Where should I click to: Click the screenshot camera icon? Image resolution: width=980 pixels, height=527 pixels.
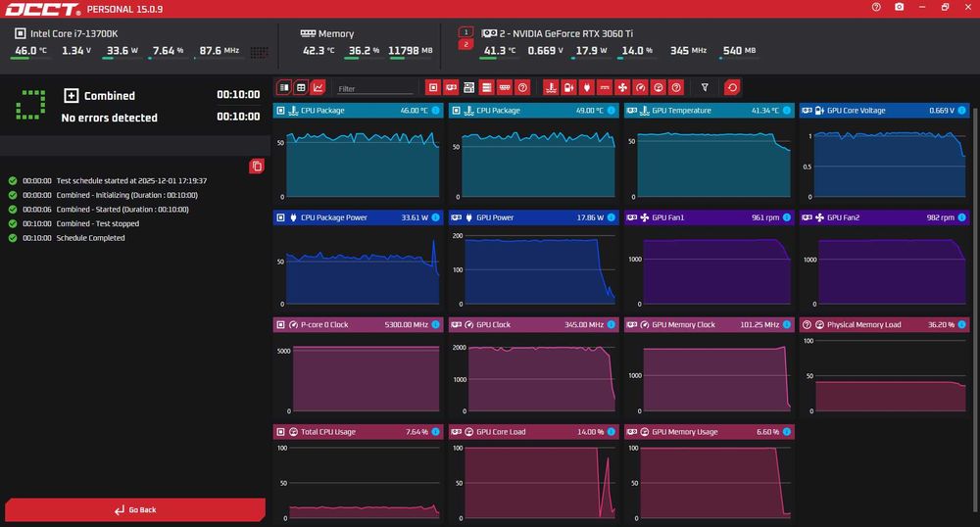899,8
